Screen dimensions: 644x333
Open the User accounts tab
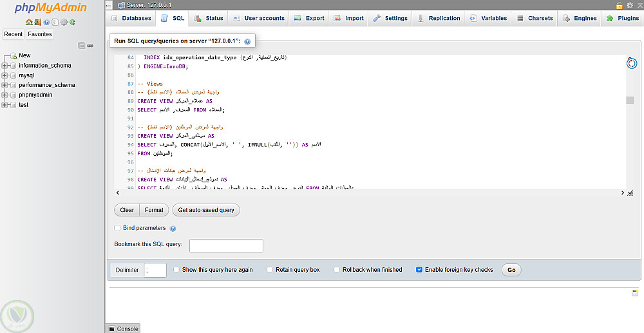tap(258, 18)
